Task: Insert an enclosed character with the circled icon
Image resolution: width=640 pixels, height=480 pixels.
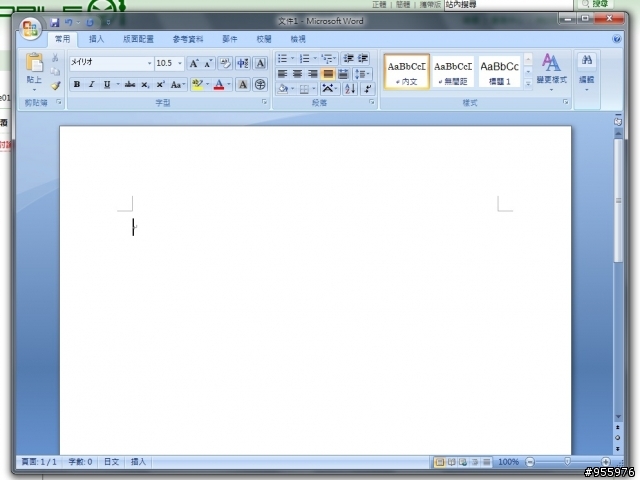Action: pyautogui.click(x=260, y=85)
